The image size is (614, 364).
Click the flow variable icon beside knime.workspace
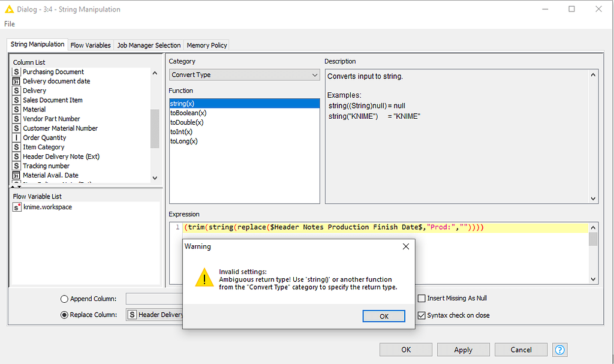(16, 207)
